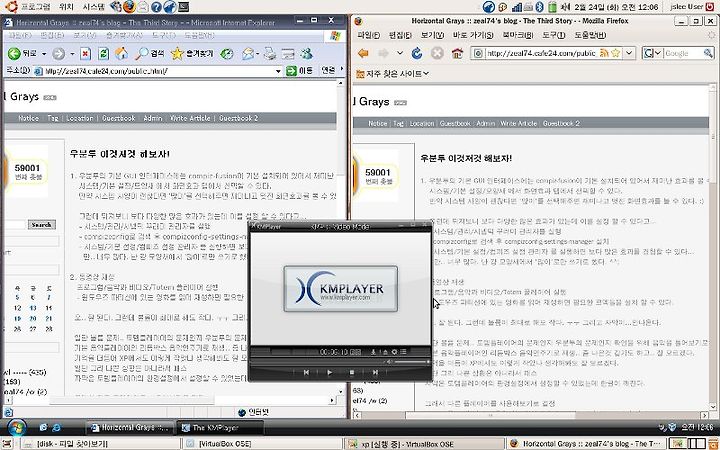Open the Firefox home icon
The image size is (720, 450).
click(x=457, y=53)
